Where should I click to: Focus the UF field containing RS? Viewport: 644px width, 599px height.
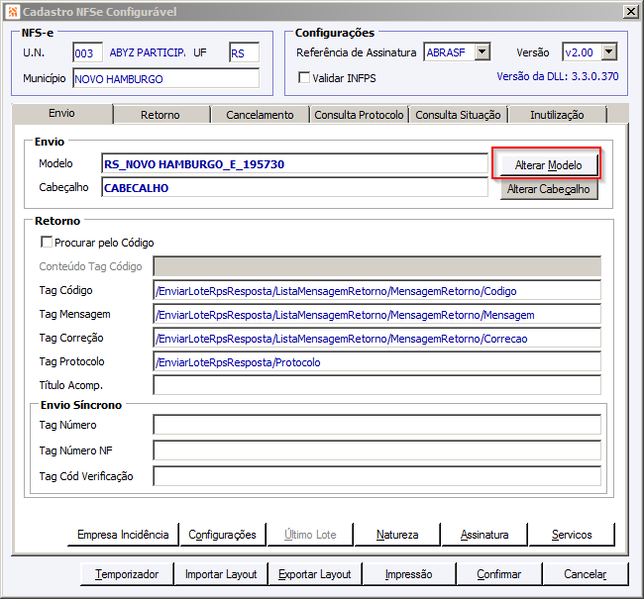[244, 53]
